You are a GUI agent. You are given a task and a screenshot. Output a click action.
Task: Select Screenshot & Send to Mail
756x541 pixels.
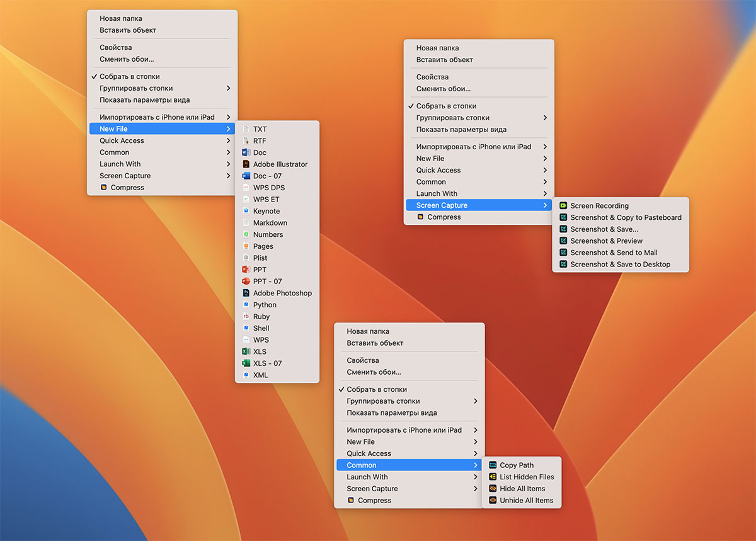(613, 253)
